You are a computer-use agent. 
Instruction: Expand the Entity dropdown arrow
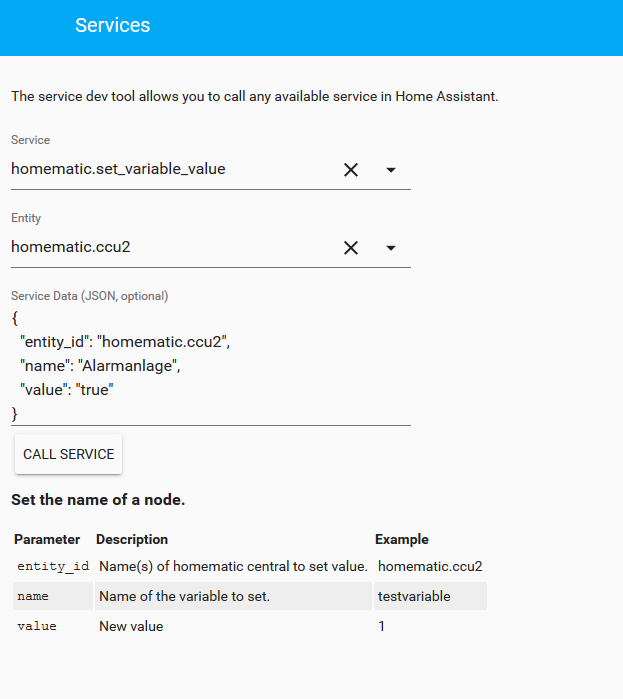click(x=391, y=248)
